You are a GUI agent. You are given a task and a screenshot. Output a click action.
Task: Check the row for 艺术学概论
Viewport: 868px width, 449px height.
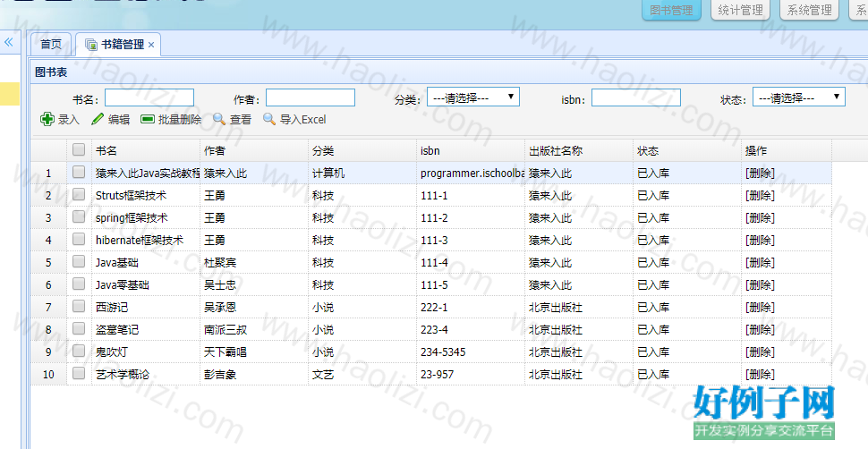[x=79, y=373]
